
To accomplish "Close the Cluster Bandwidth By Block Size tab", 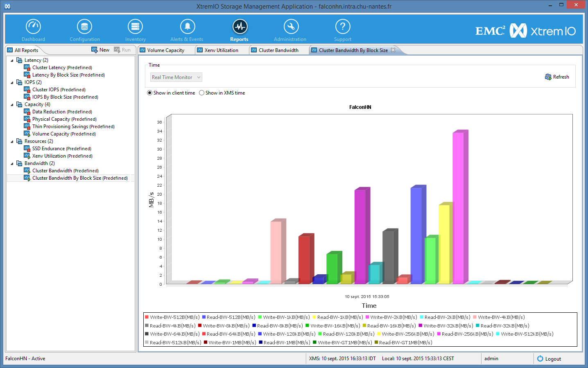I will (x=393, y=50).
